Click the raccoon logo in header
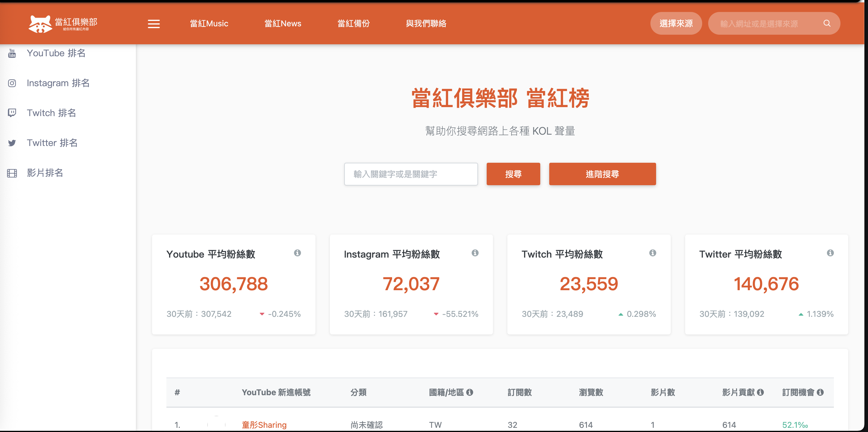The height and width of the screenshot is (432, 868). (40, 24)
